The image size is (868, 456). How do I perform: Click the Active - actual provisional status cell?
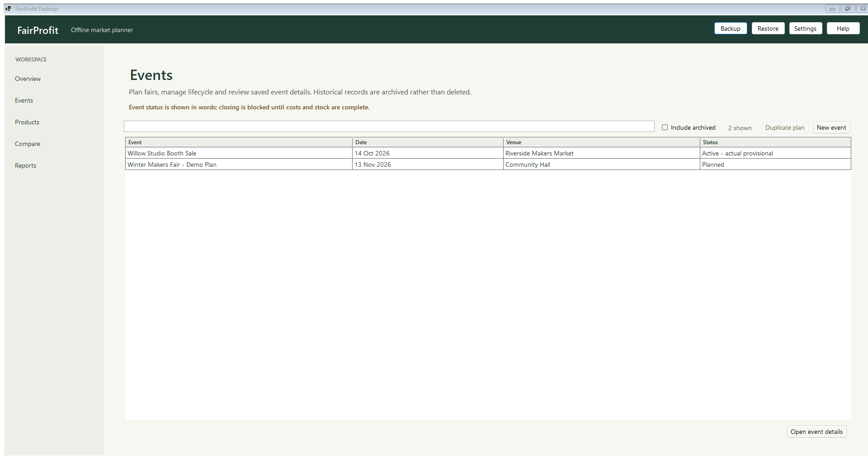click(x=775, y=153)
